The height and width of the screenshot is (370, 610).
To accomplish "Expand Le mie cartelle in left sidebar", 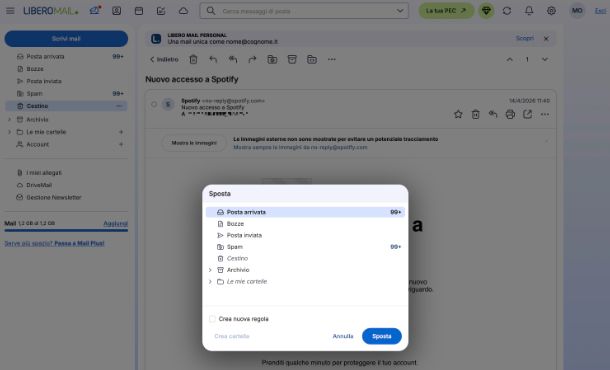I will coord(10,132).
